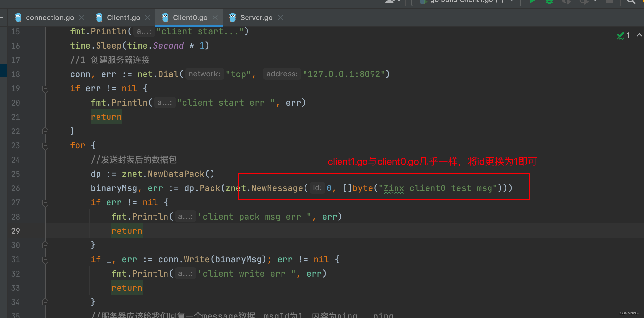Click the fold end marker at line 34
644x318 pixels.
pos(45,302)
